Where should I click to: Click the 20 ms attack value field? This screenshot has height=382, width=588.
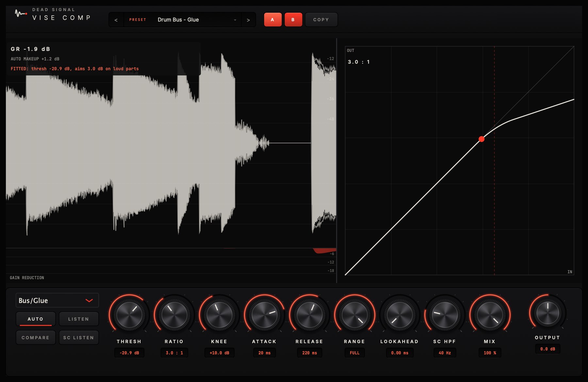(x=265, y=353)
